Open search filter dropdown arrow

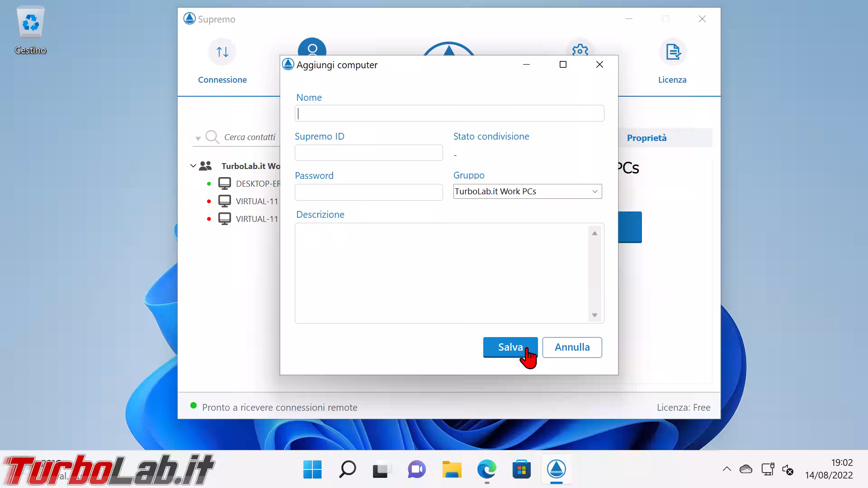pyautogui.click(x=198, y=138)
